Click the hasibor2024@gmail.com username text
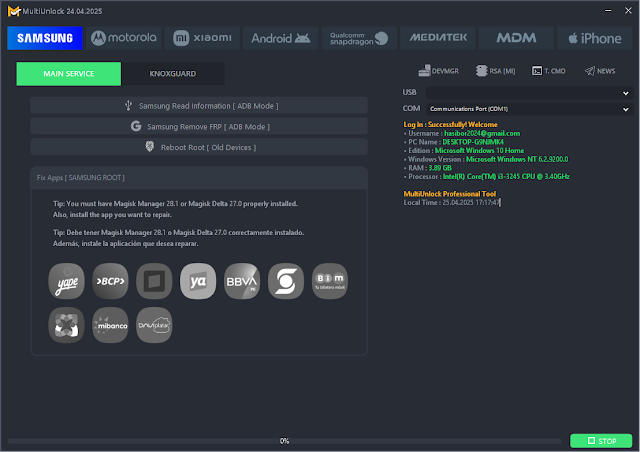Viewport: 640px width, 452px height. [482, 134]
